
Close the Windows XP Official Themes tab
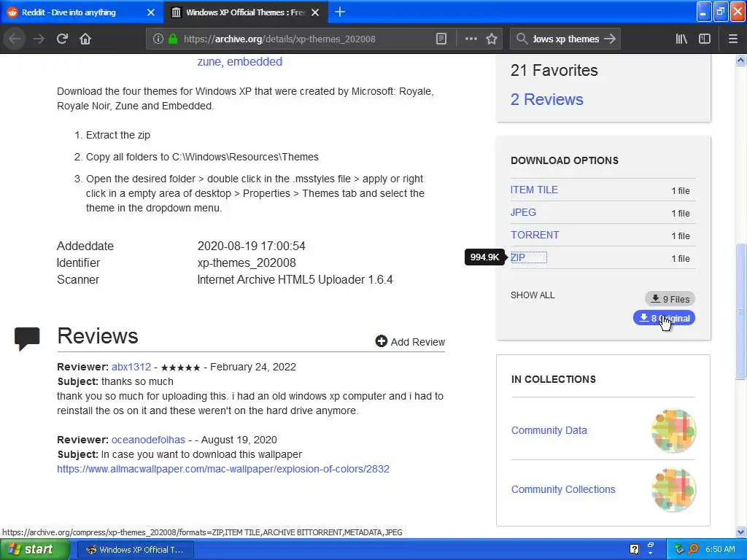tap(315, 12)
